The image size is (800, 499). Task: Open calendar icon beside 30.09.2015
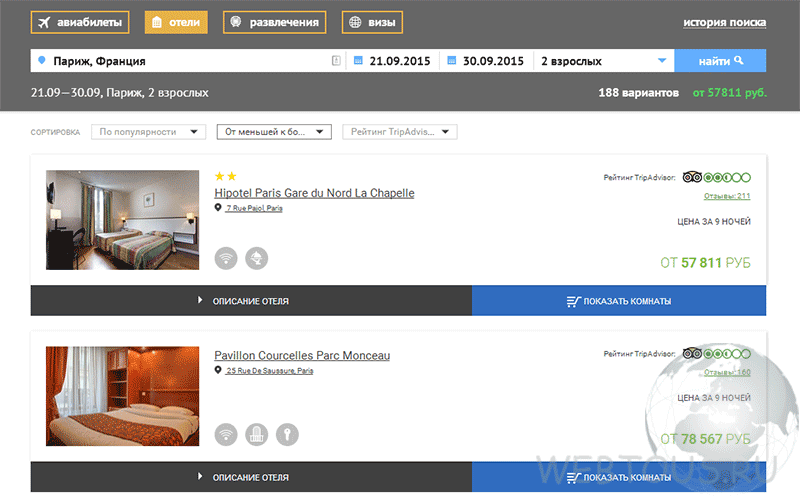452,61
